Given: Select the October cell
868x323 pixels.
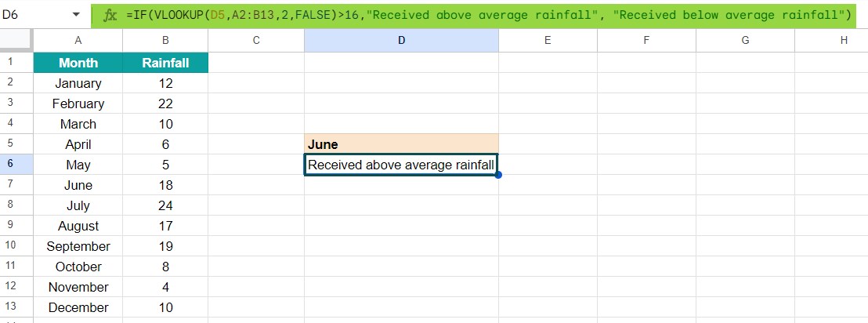Looking at the screenshot, I should point(78,267).
